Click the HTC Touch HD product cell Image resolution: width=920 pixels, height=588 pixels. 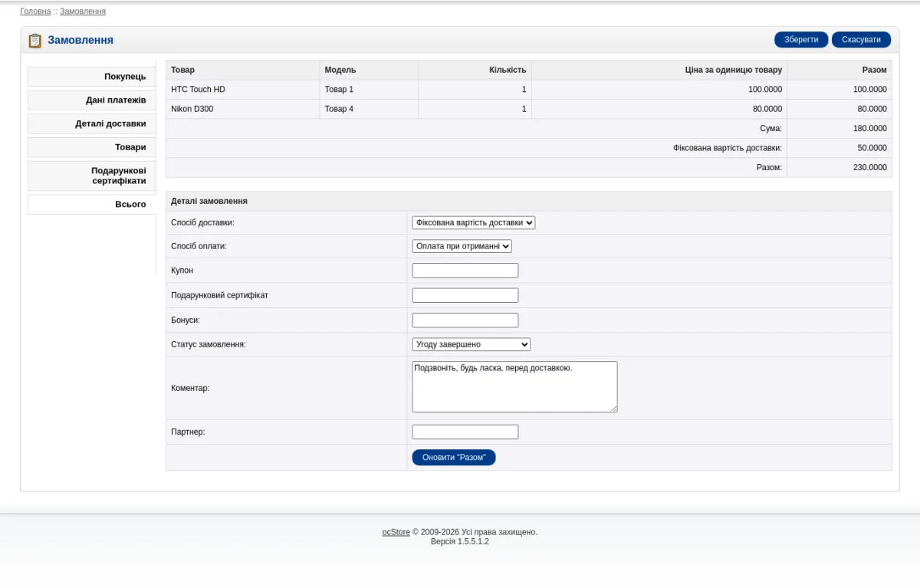click(x=242, y=90)
